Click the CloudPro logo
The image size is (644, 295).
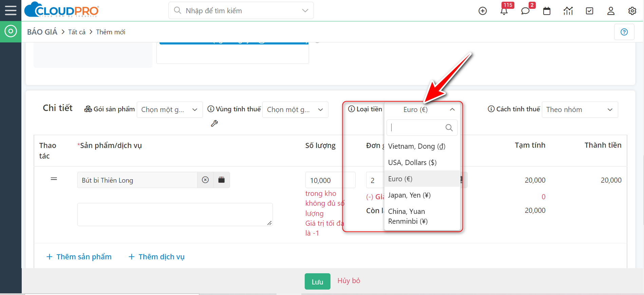(x=62, y=10)
